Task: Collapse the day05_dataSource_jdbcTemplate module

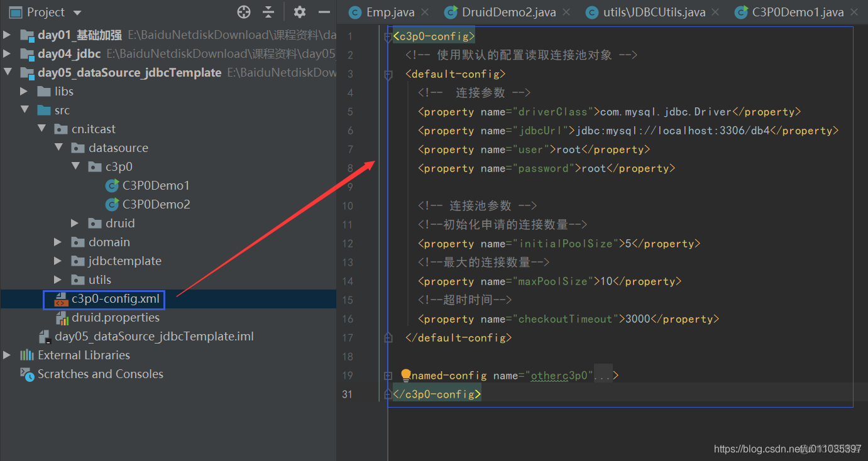Action: [8, 73]
